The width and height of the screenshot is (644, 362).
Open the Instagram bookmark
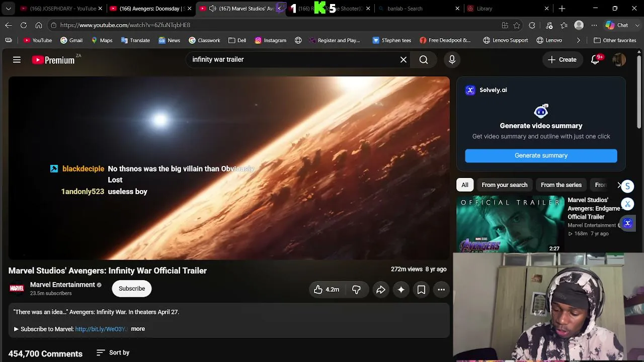pos(271,40)
